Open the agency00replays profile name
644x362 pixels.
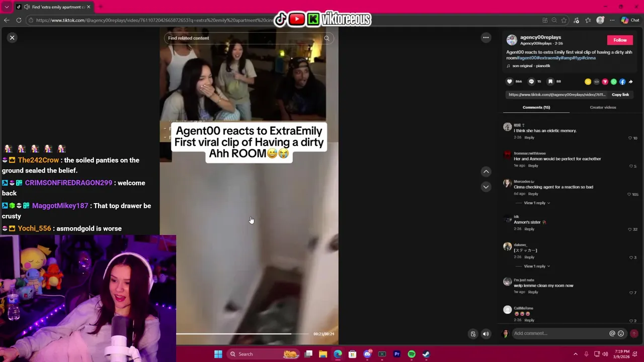coord(540,37)
